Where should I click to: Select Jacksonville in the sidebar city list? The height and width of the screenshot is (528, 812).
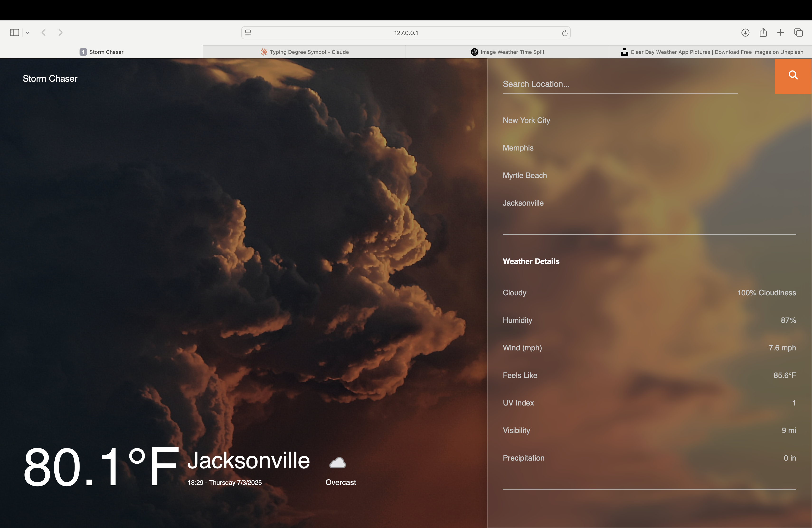[x=523, y=203]
